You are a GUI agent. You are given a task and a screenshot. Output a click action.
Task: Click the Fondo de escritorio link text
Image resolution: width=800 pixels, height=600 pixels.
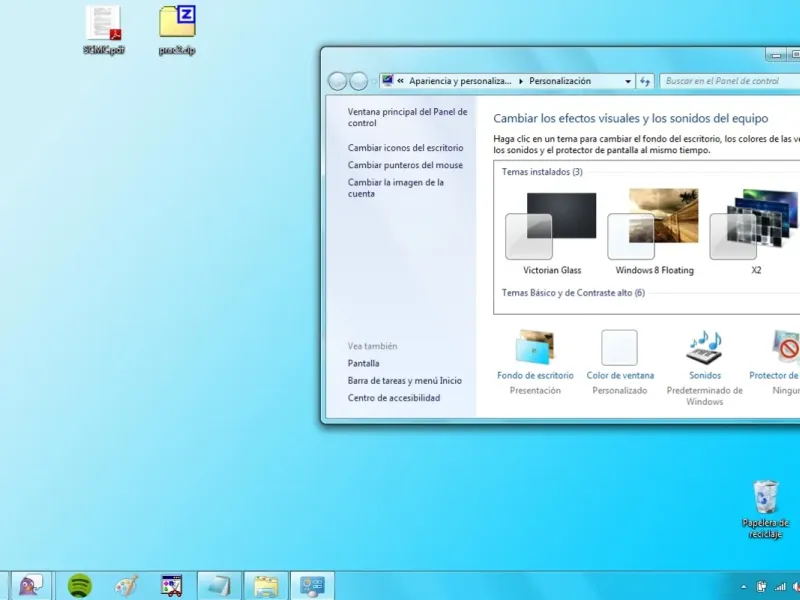coord(535,376)
